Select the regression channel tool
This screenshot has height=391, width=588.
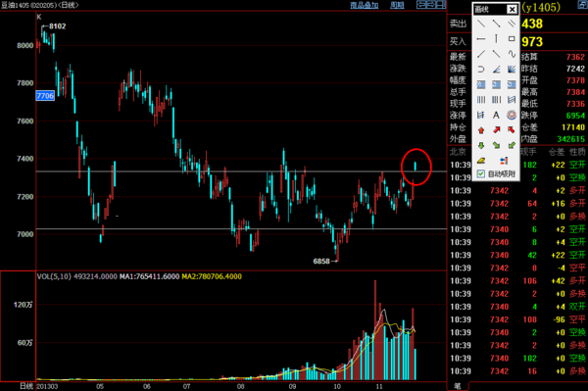pyautogui.click(x=512, y=100)
